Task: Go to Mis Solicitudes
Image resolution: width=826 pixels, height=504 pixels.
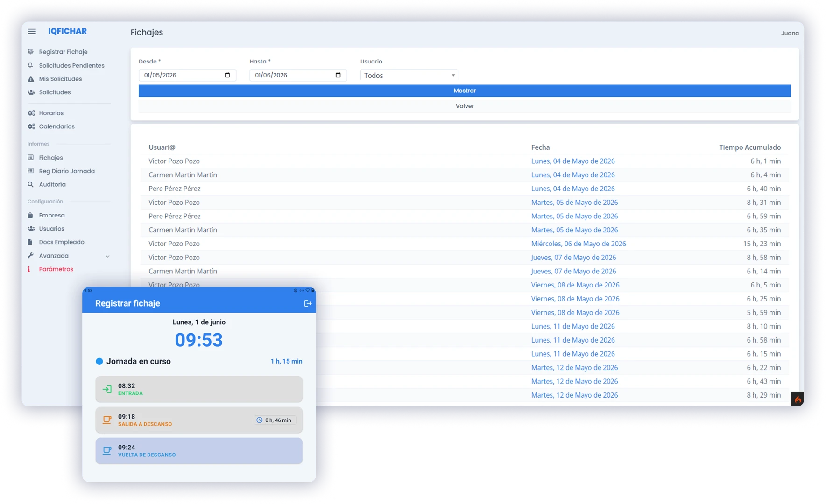Action: click(60, 79)
